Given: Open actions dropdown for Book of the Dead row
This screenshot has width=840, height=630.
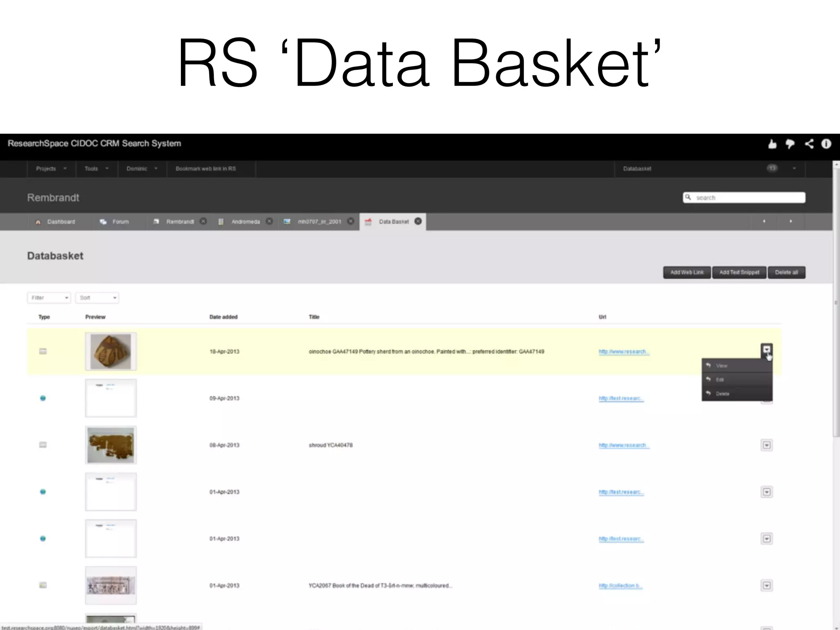Looking at the screenshot, I should [767, 585].
